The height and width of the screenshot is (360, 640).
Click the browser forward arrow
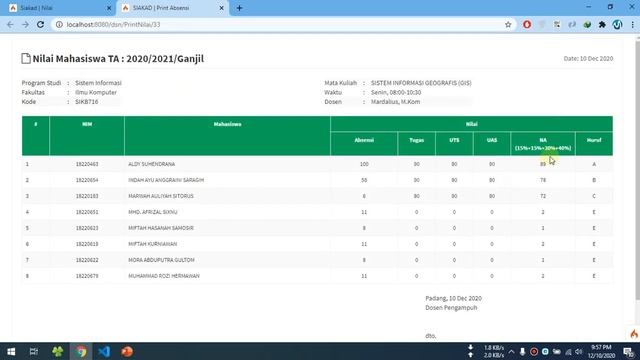pyautogui.click(x=25, y=24)
